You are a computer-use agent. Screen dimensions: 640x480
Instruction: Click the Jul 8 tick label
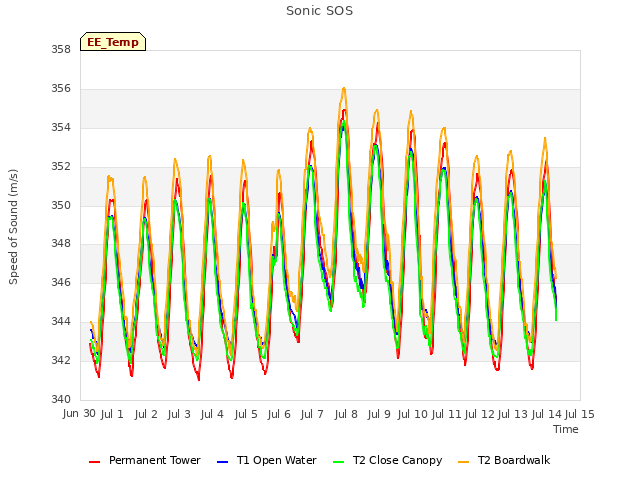(x=346, y=414)
